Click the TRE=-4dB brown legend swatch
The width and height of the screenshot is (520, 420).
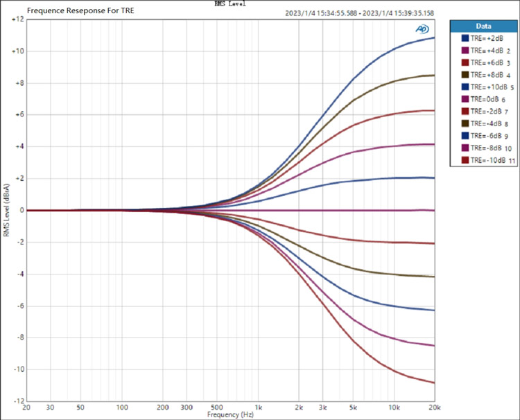coord(465,123)
